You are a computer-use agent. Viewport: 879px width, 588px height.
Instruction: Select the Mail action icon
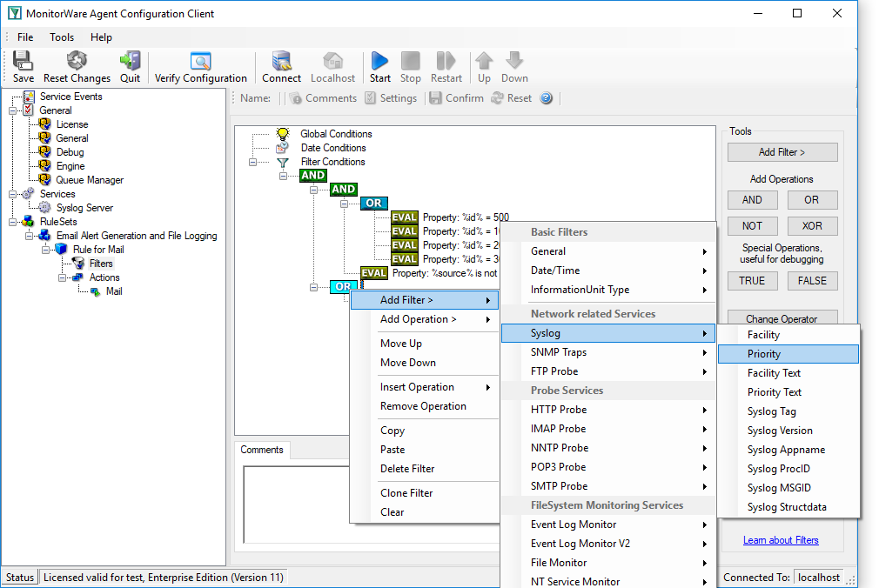(96, 291)
